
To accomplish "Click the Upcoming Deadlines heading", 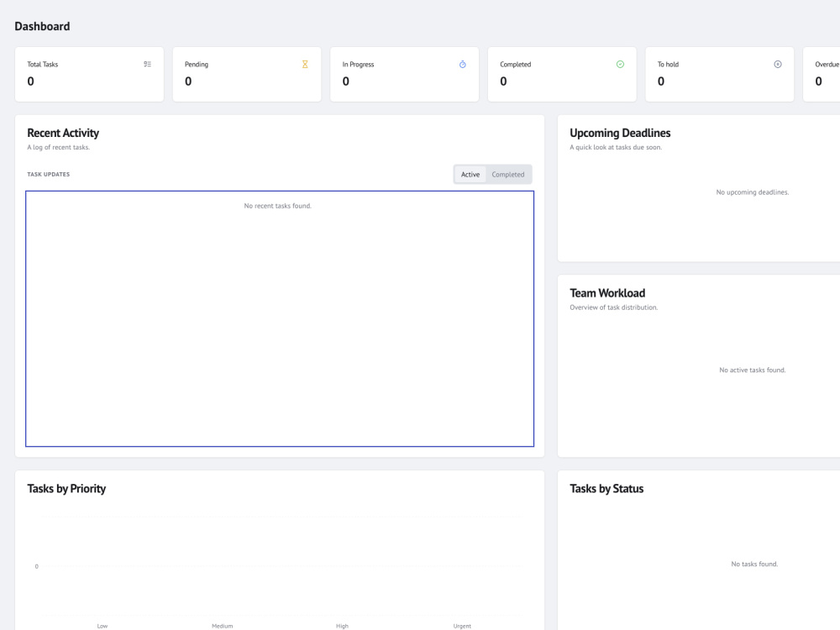I will pyautogui.click(x=620, y=133).
